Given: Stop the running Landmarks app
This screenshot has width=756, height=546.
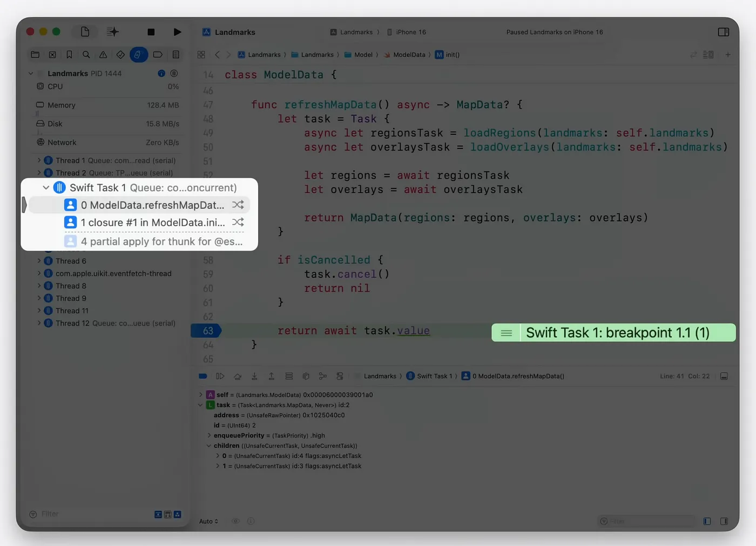Looking at the screenshot, I should click(151, 32).
